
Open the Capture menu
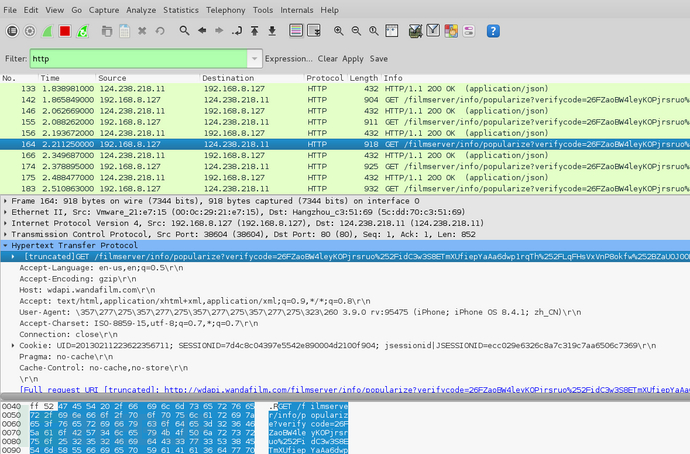(104, 10)
